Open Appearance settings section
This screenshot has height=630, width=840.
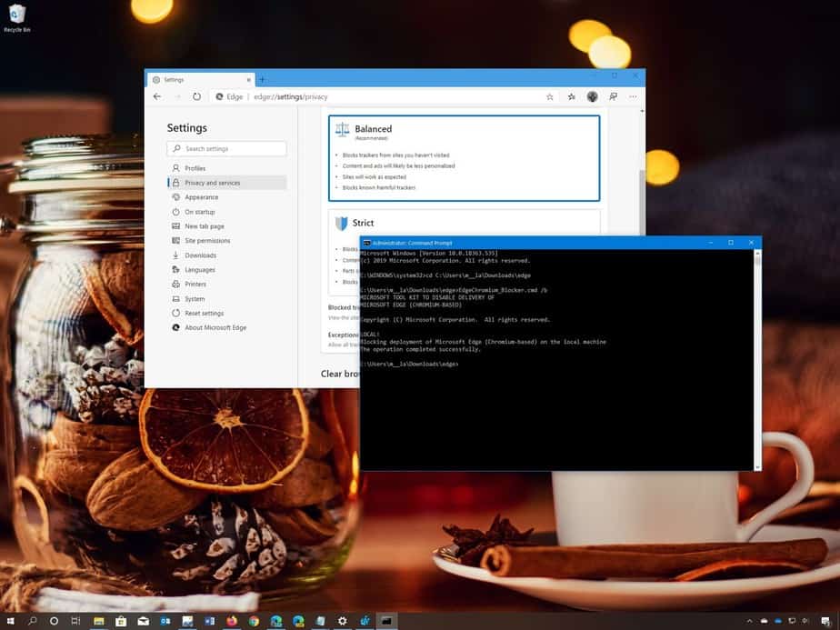click(x=226, y=197)
